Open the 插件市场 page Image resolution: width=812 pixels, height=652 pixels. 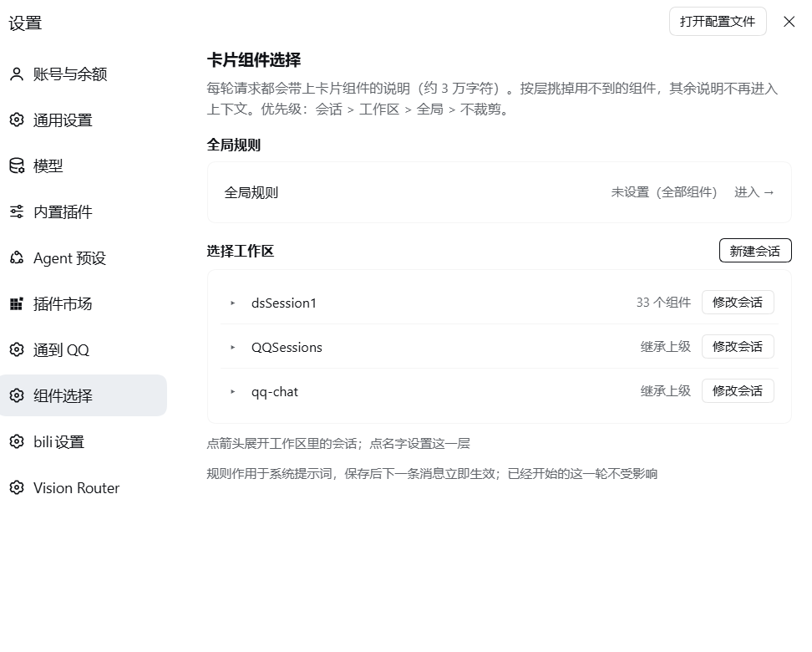coord(83,303)
